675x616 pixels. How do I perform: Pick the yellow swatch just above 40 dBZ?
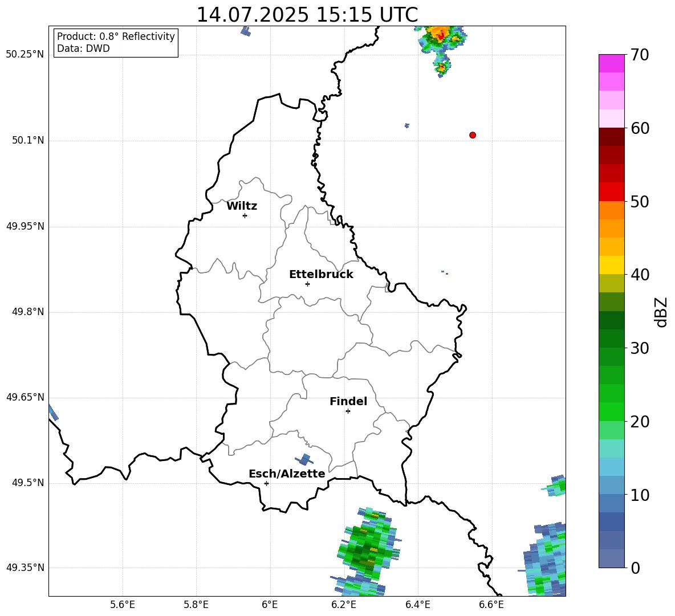tap(611, 266)
